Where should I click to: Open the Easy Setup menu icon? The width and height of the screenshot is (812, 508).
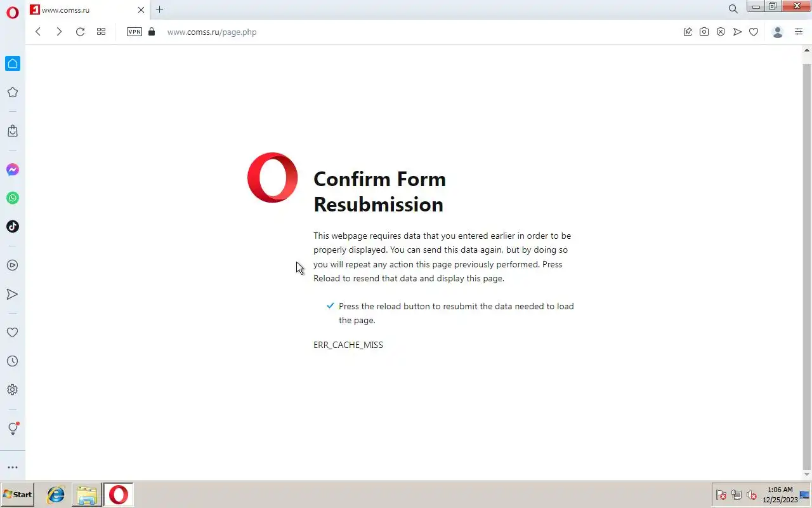tap(799, 32)
